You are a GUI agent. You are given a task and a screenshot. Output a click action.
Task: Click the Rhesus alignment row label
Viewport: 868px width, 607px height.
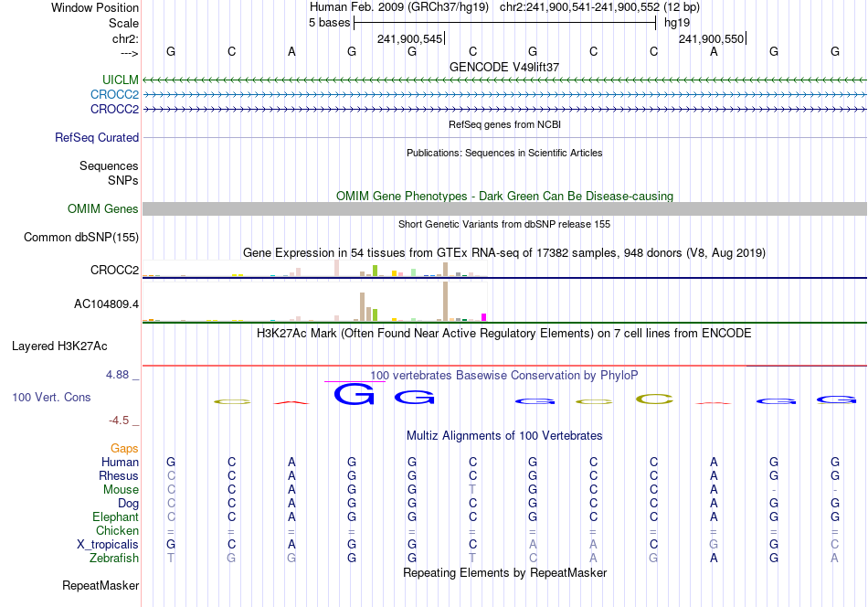click(x=119, y=475)
